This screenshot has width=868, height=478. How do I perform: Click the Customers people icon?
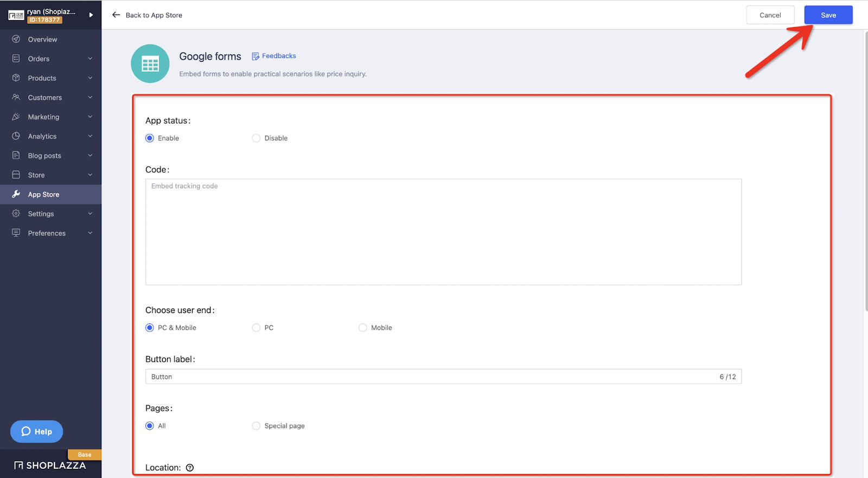[16, 97]
